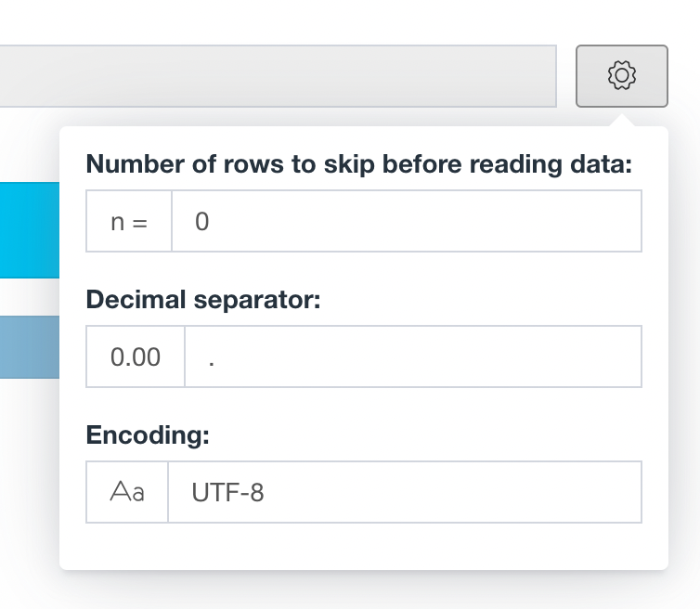Click the muted blue bar at left
Image resolution: width=700 pixels, height=609 pixels.
click(x=30, y=347)
